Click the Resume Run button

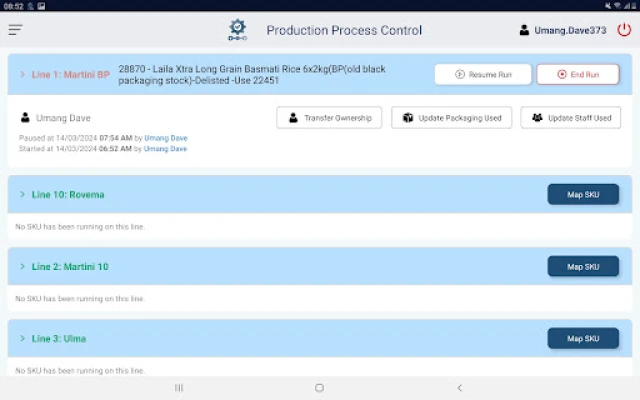(483, 74)
